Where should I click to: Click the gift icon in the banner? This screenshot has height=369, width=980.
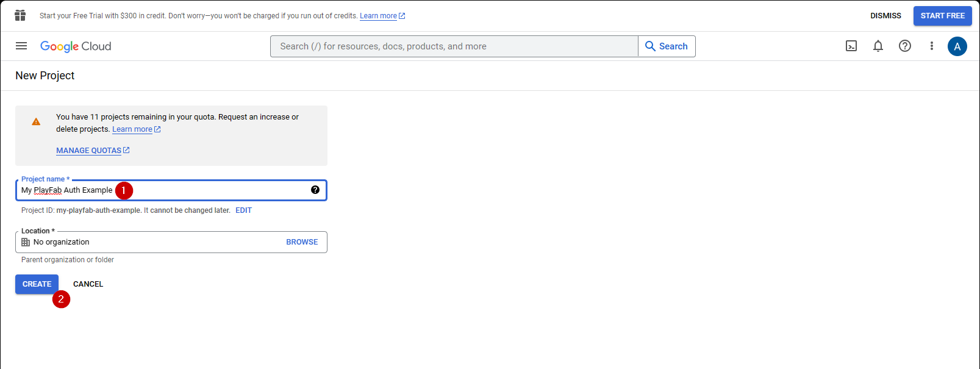(20, 15)
